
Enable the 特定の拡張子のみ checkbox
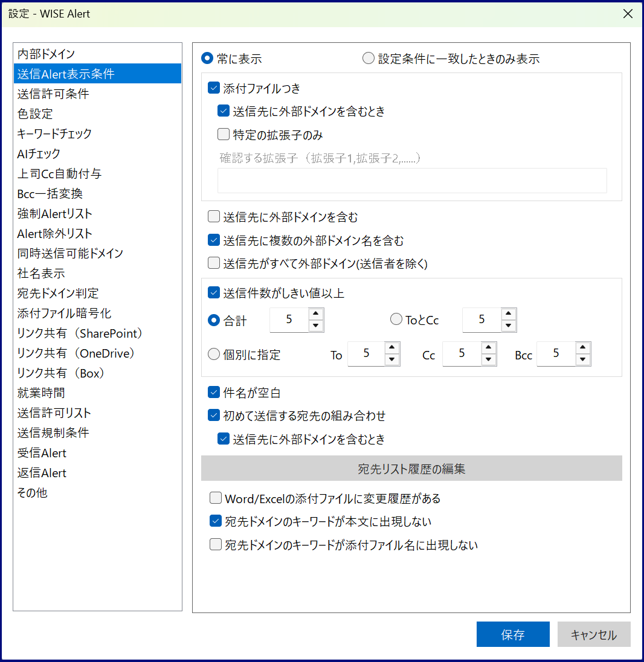tap(224, 134)
